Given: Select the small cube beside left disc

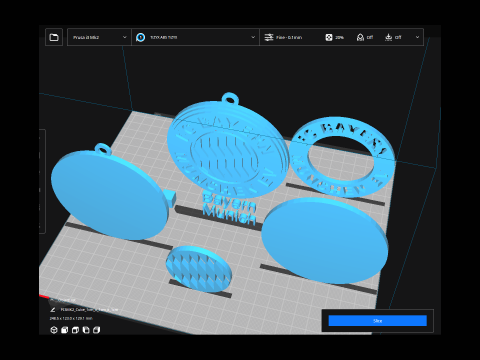Looking at the screenshot, I should coord(171,198).
